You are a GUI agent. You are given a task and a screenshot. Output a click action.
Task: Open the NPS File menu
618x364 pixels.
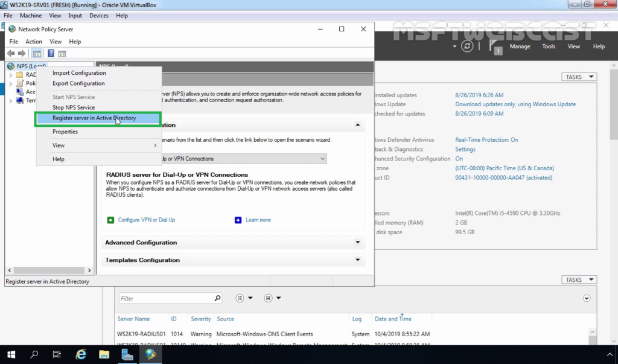click(13, 42)
